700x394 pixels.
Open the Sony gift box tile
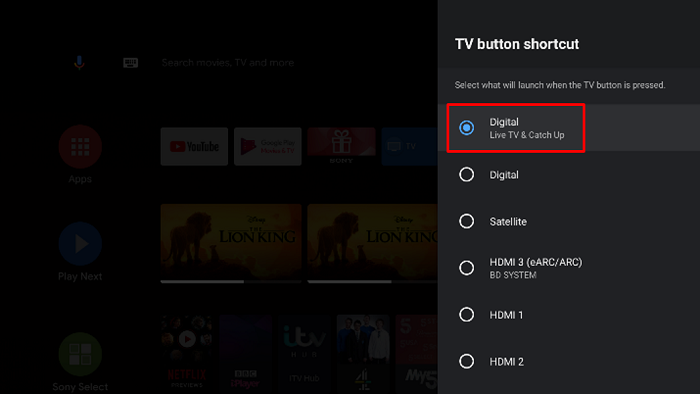[342, 146]
